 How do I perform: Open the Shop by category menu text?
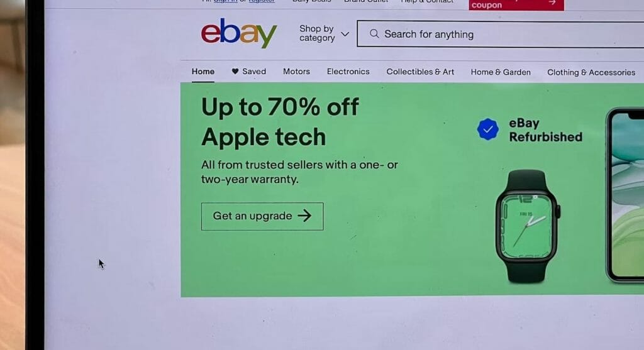tap(317, 33)
